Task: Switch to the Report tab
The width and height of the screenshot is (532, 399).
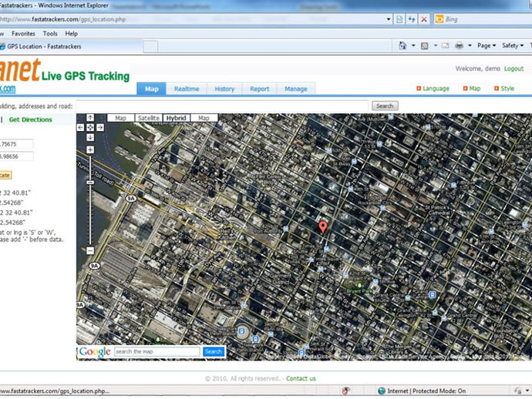Action: (259, 89)
